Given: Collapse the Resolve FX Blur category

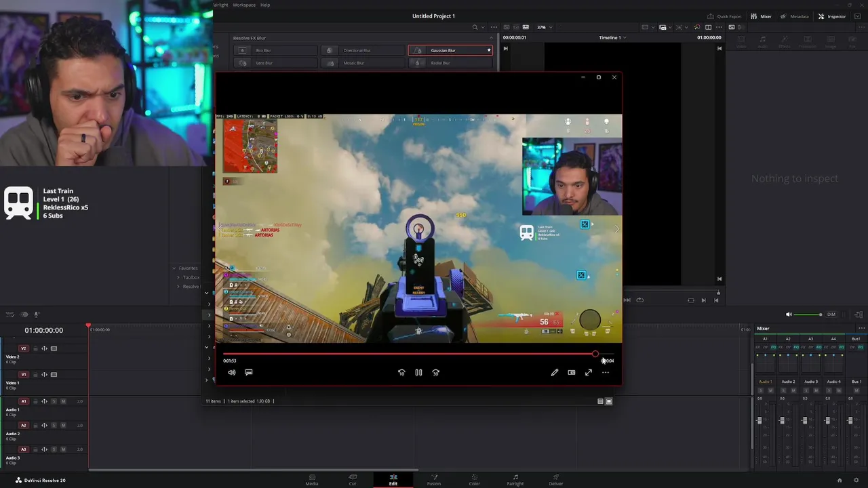Looking at the screenshot, I should pos(492,38).
